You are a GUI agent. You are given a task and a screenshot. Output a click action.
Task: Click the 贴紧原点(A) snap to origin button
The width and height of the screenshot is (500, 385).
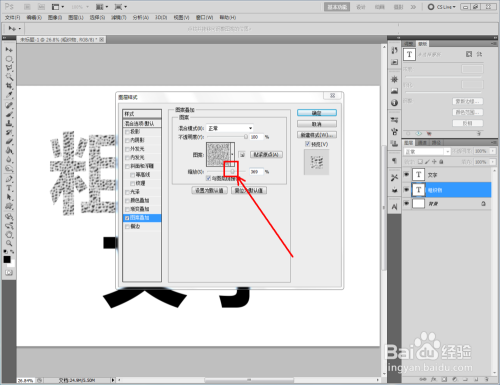pos(266,155)
